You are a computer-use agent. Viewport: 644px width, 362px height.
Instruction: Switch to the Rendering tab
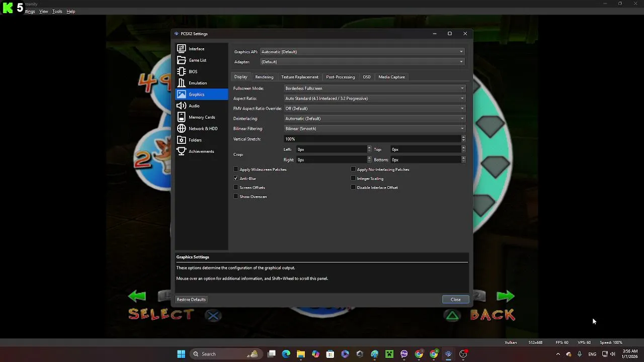coord(264,77)
